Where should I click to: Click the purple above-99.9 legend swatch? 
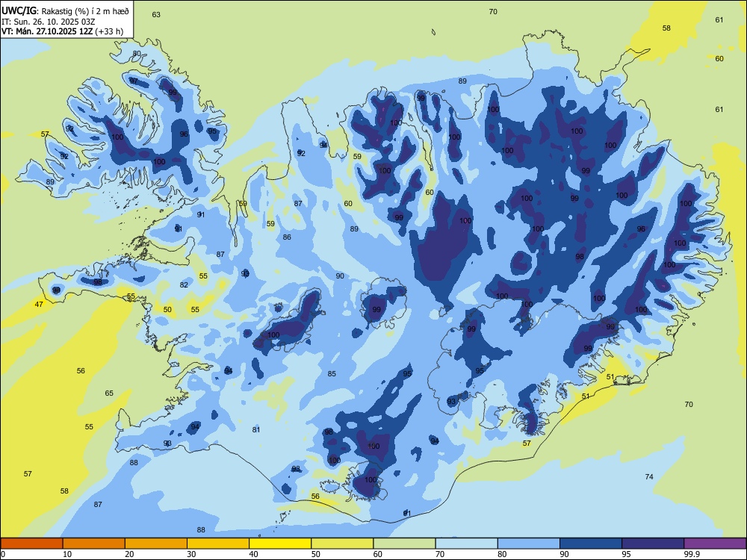click(715, 544)
